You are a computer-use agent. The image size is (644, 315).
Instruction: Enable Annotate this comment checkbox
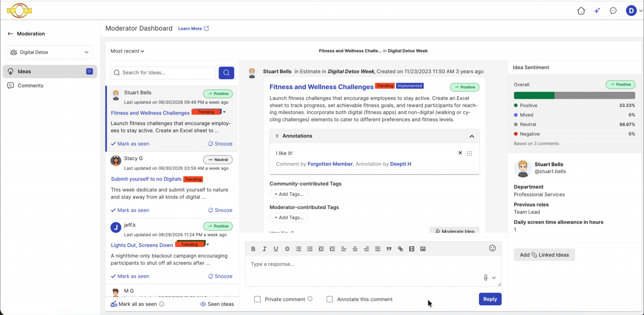pos(329,299)
